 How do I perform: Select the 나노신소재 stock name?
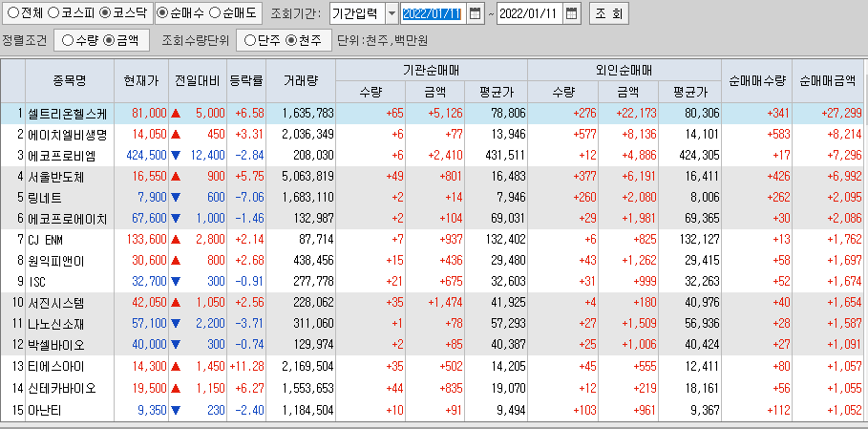point(55,324)
